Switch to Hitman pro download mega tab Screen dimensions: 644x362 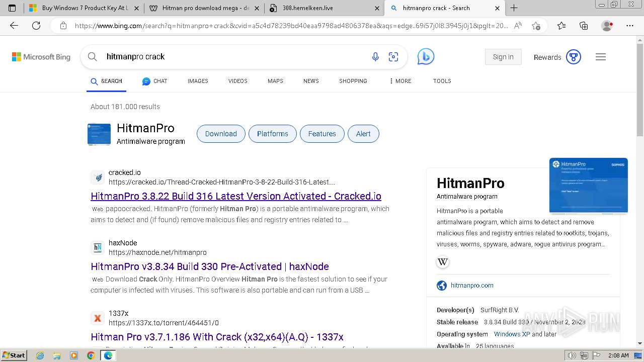[205, 8]
